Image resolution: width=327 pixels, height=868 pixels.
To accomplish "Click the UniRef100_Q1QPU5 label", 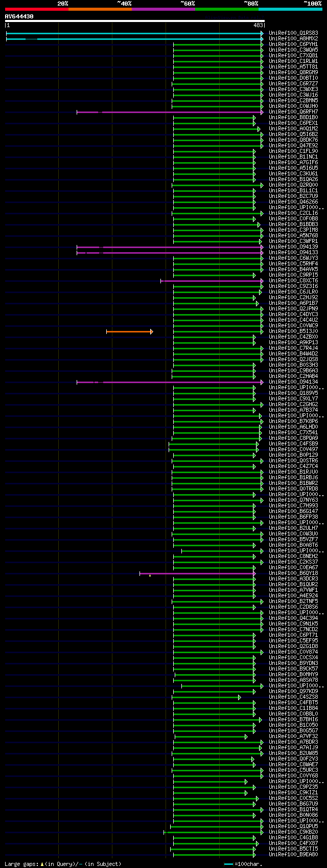I will [293, 827].
